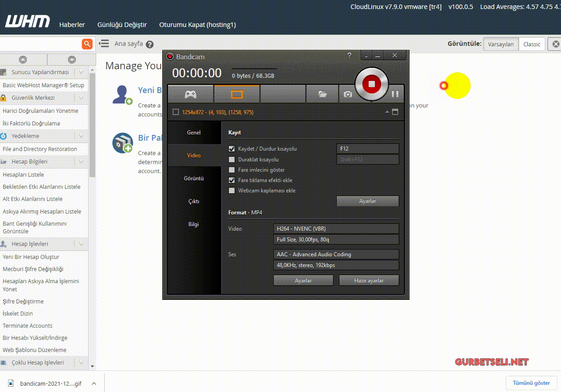Click the WHM logo
Image resolution: width=561 pixels, height=392 pixels.
pyautogui.click(x=27, y=22)
